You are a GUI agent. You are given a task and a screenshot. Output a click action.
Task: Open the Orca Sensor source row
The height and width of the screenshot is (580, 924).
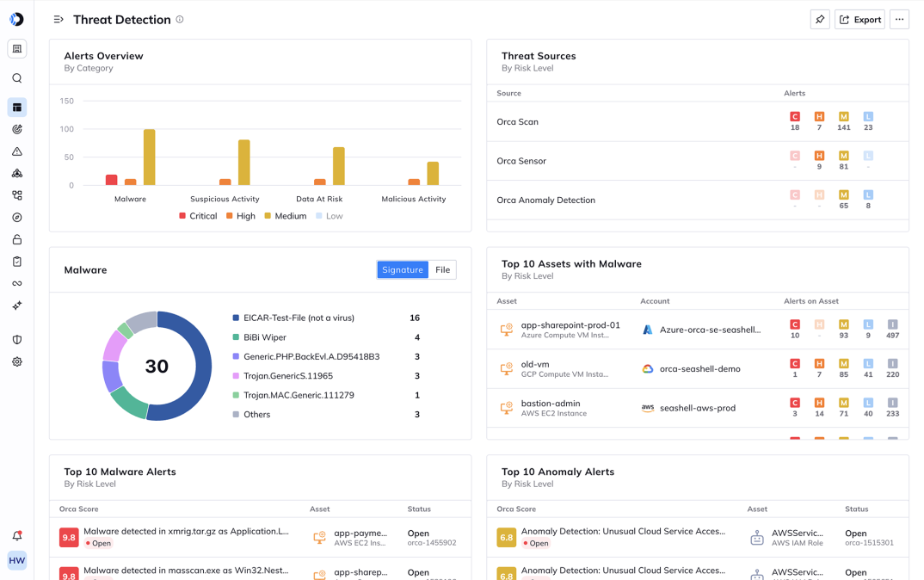tap(698, 161)
